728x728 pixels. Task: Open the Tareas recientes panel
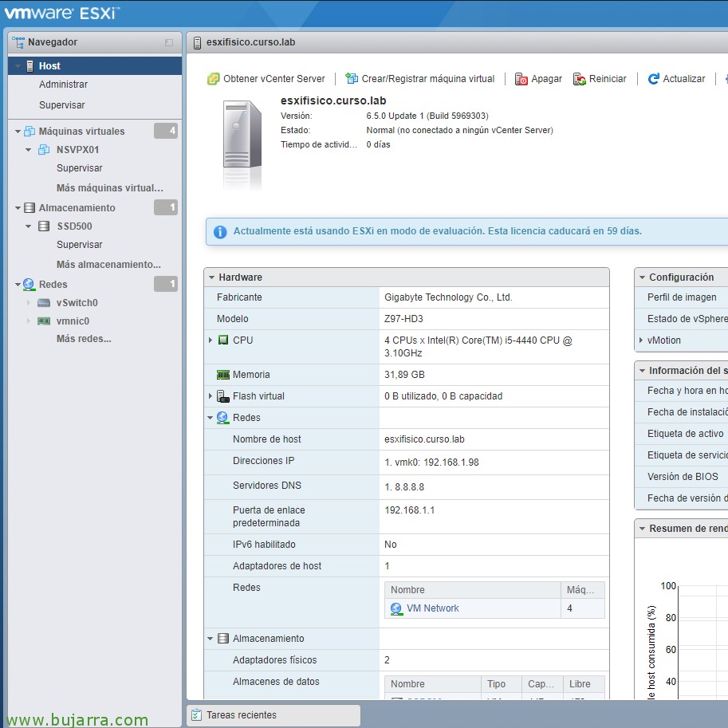(x=273, y=715)
